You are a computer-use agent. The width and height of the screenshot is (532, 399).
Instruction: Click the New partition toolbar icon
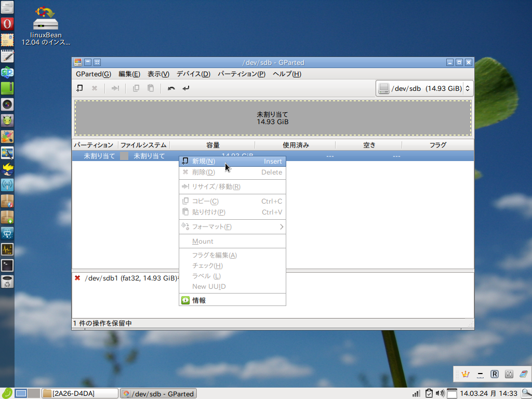pos(79,88)
